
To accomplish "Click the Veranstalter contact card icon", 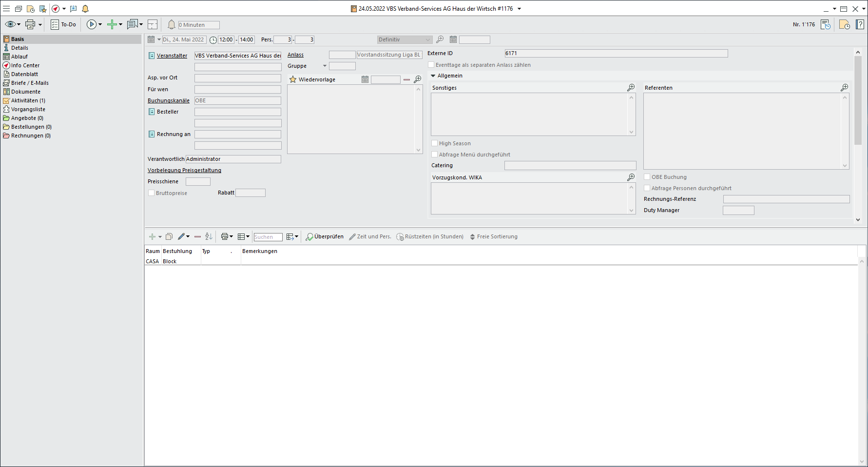I will tap(152, 56).
